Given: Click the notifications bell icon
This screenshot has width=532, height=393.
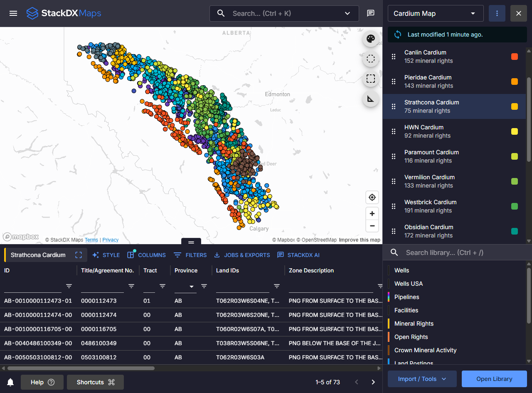Looking at the screenshot, I should 10,382.
